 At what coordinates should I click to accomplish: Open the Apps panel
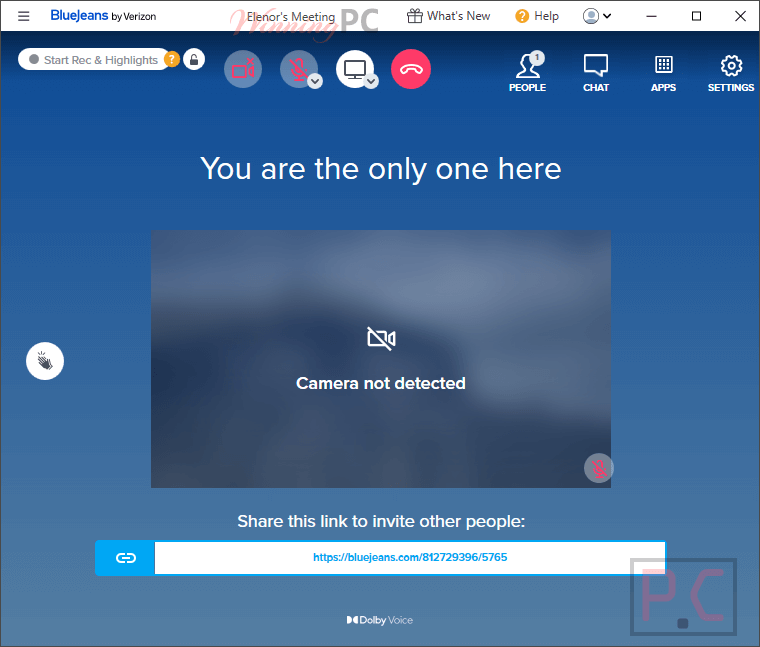(663, 73)
